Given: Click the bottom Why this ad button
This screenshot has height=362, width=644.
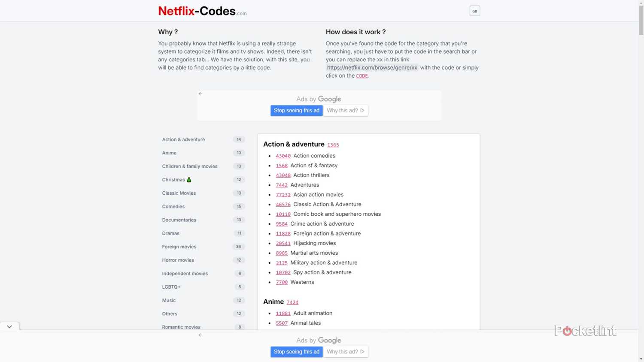Looking at the screenshot, I should pos(345,352).
